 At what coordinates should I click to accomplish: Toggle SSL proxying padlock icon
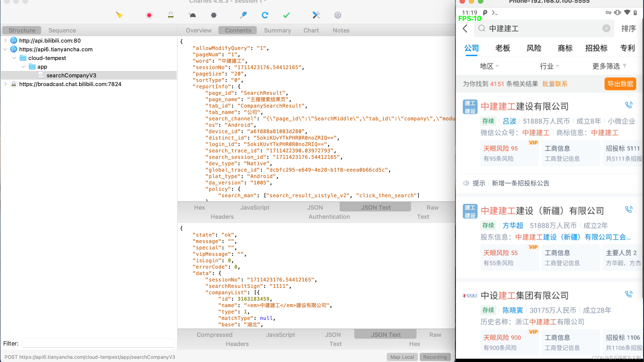click(x=171, y=15)
